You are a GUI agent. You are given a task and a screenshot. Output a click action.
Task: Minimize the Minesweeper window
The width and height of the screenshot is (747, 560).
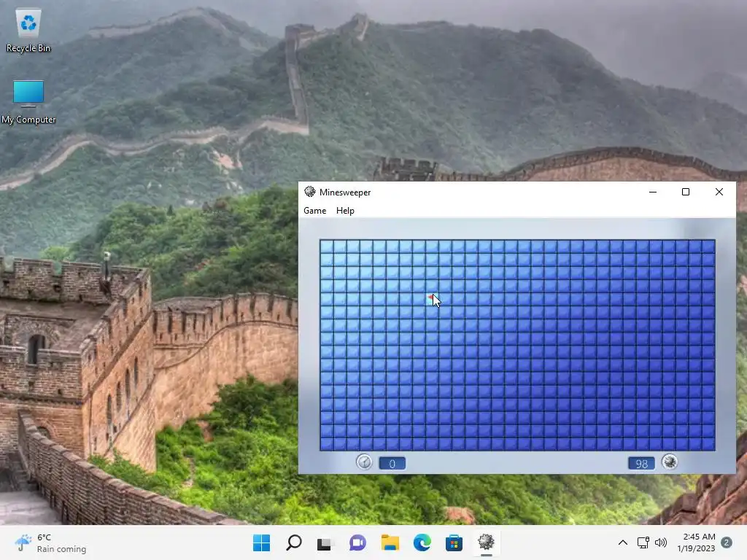point(653,192)
